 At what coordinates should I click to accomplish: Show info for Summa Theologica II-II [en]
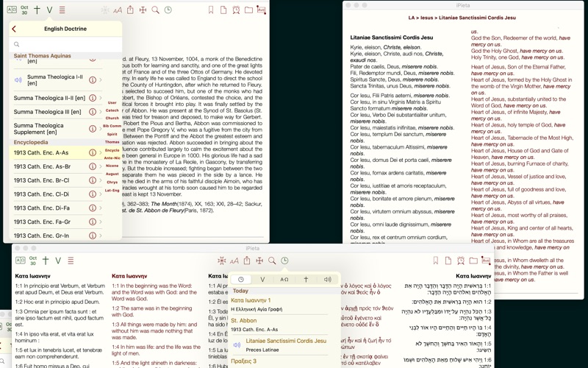(93, 98)
